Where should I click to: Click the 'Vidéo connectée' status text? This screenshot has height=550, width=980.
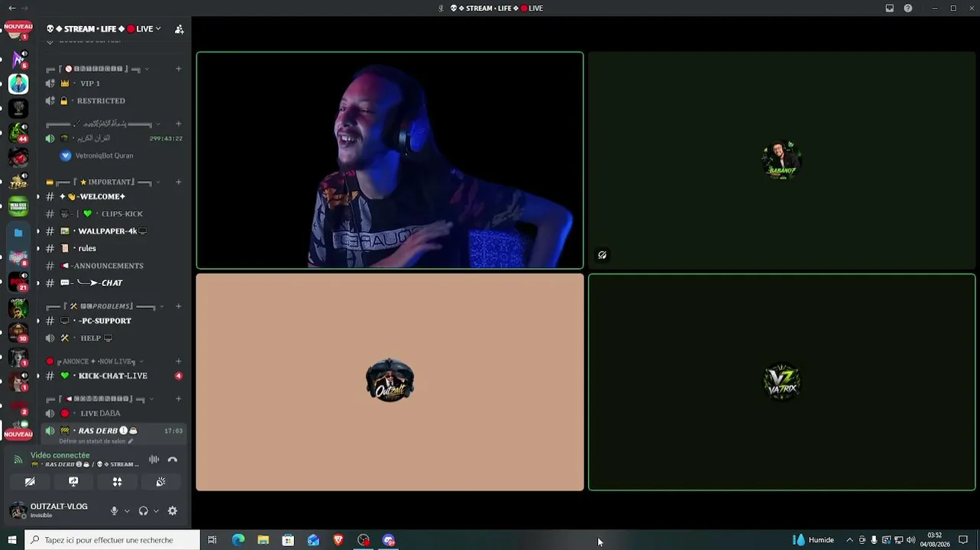point(60,455)
